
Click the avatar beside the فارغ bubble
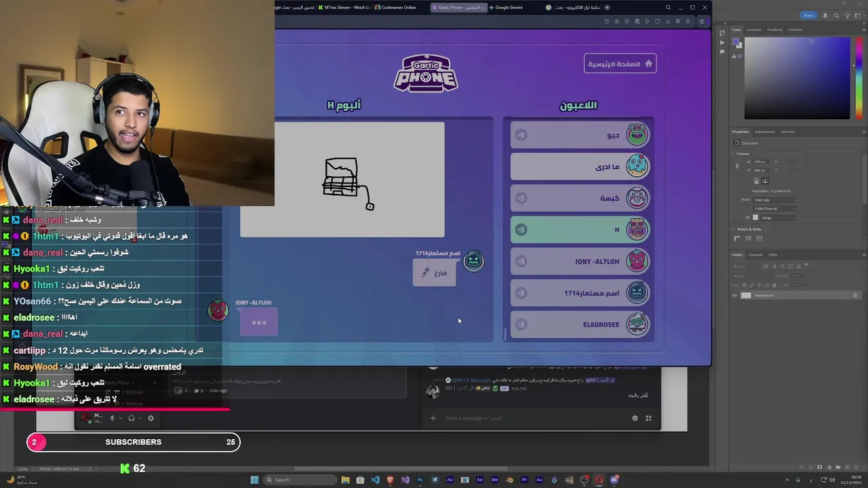(x=473, y=261)
